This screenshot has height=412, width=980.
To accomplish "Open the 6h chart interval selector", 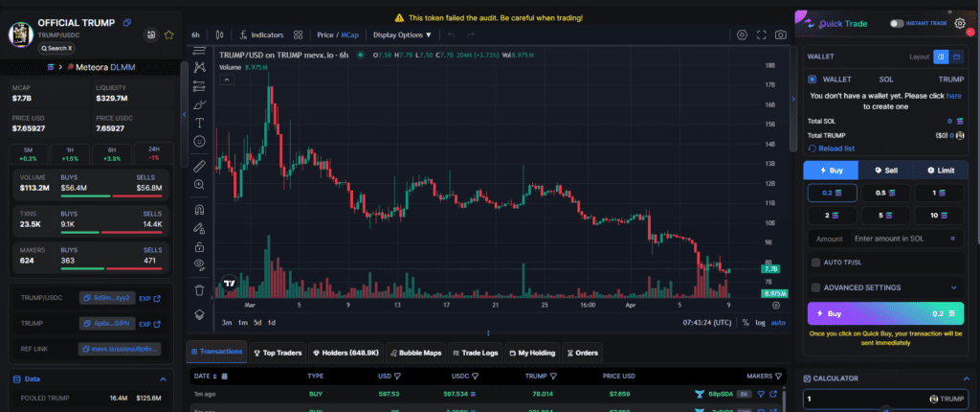I will coord(195,35).
